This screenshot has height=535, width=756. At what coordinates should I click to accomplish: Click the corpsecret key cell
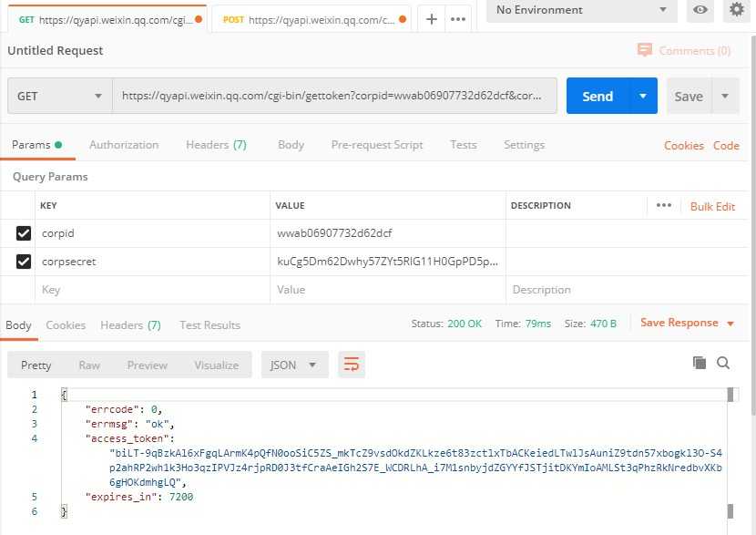click(x=152, y=262)
